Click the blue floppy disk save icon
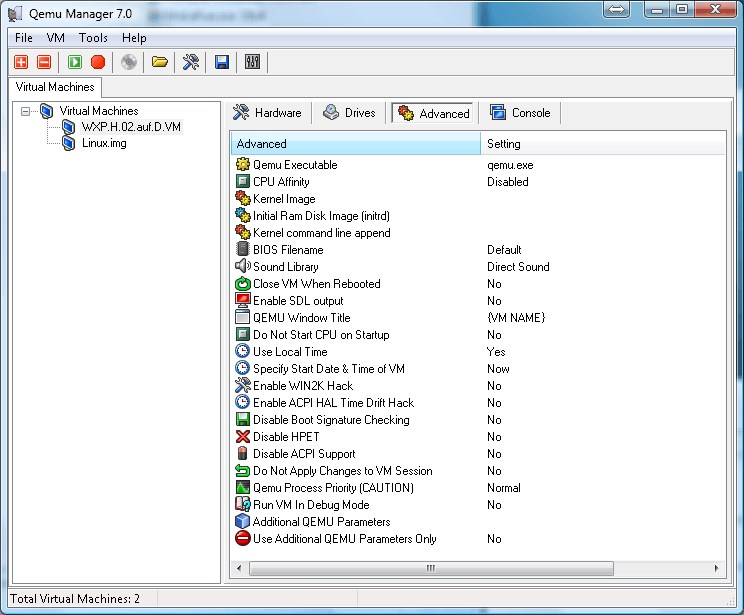This screenshot has width=744, height=615. pyautogui.click(x=222, y=62)
